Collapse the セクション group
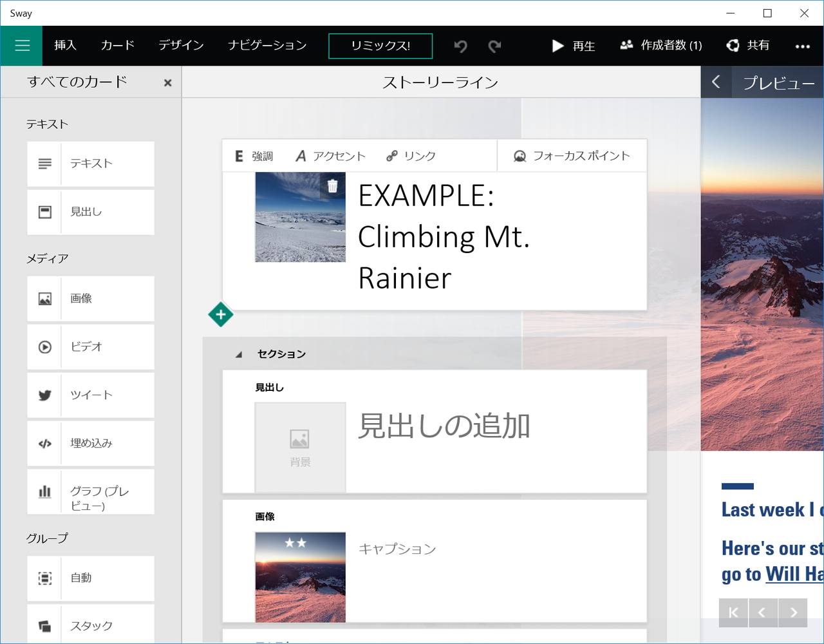 pos(238,354)
